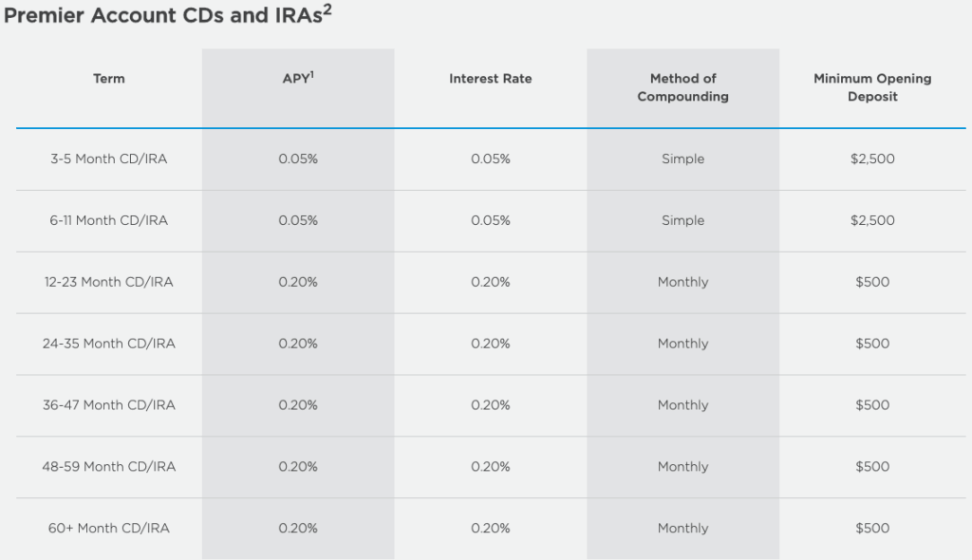
Task: Select the 36-47 Month CD/IRA term
Action: pos(109,405)
